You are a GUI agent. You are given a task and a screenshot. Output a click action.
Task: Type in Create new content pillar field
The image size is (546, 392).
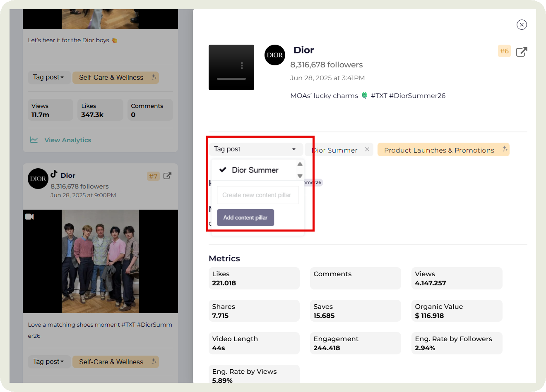point(257,195)
